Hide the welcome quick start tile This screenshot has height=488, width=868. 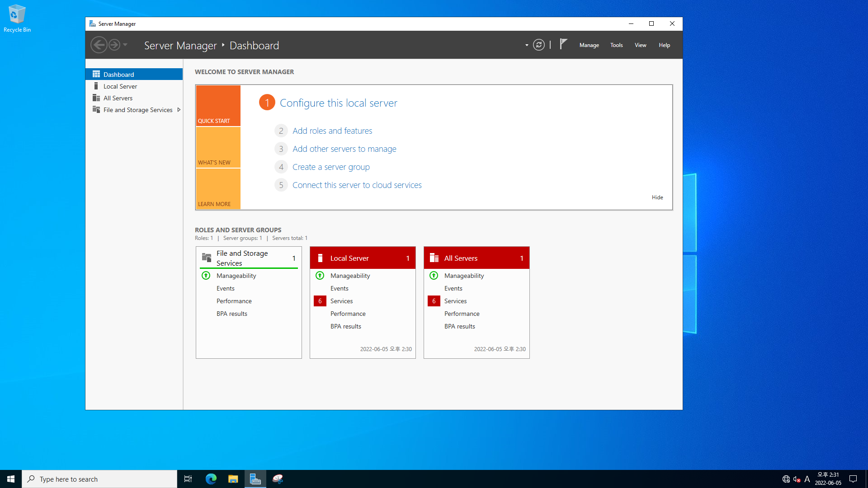(657, 197)
